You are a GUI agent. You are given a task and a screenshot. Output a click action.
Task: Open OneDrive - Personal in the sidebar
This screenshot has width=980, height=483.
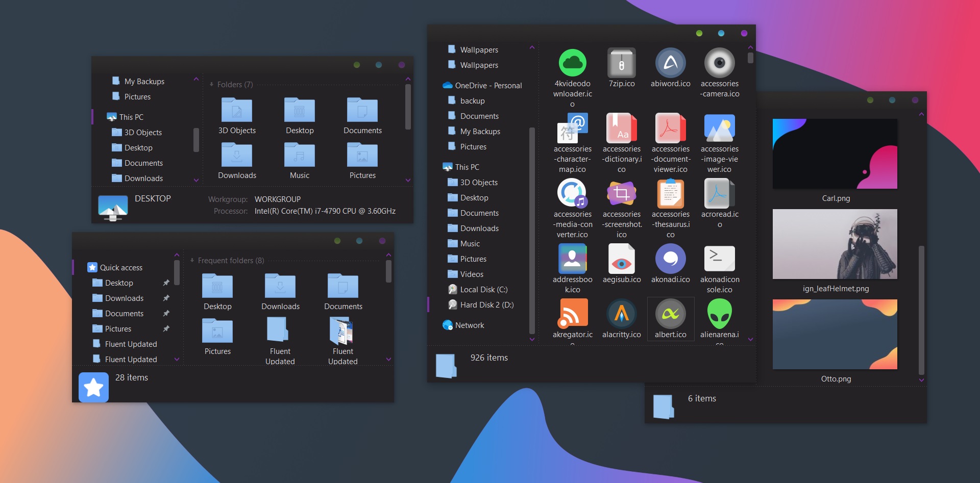[x=488, y=85]
